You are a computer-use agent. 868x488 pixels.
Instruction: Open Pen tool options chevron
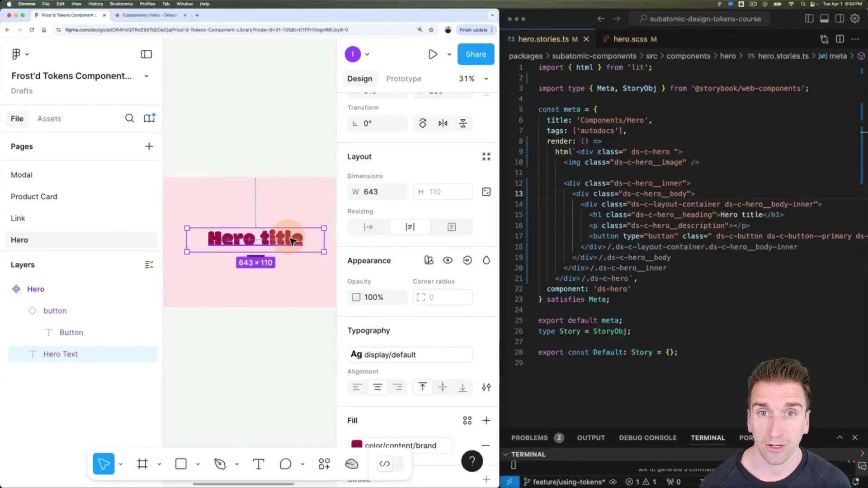pos(237,464)
